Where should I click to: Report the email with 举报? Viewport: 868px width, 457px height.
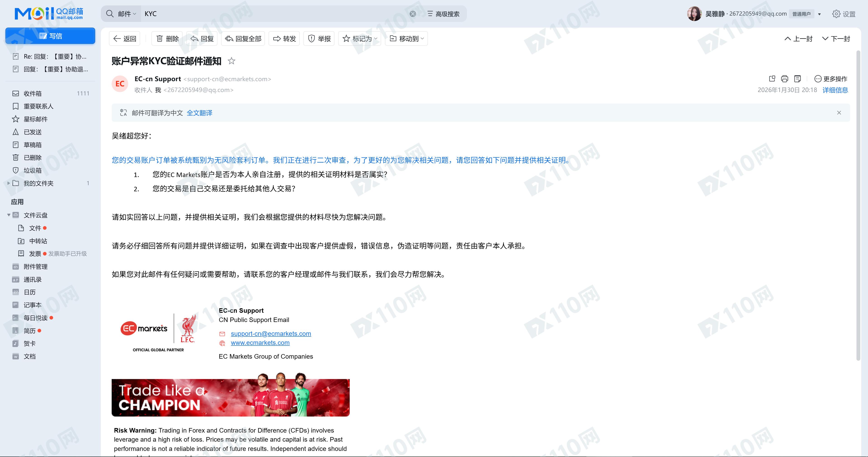[x=319, y=38]
